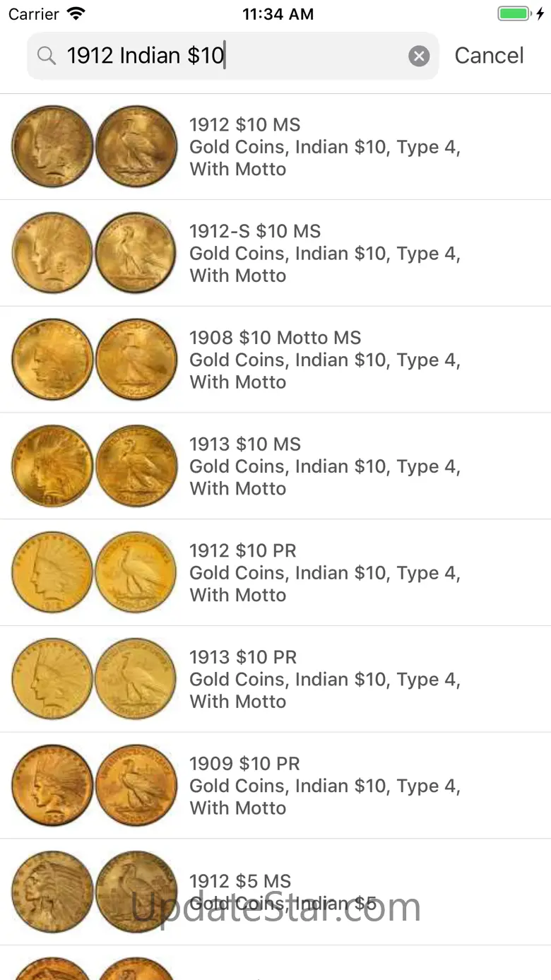
Task: Tap obverse thumbnail of 1913 $10 MS
Action: pyautogui.click(x=52, y=466)
